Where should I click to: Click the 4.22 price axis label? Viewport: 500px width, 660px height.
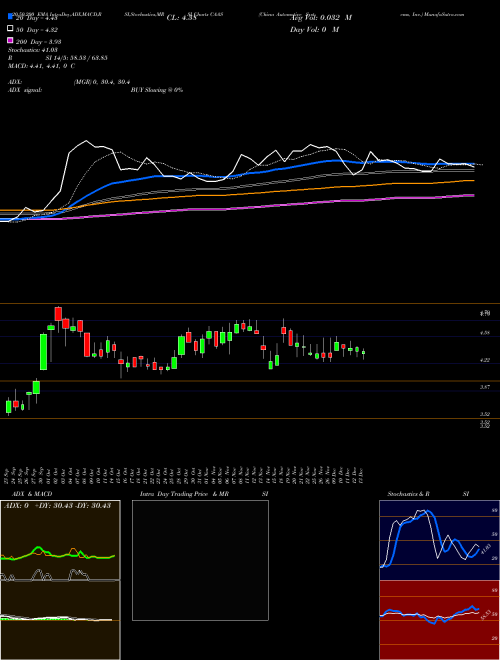[485, 360]
